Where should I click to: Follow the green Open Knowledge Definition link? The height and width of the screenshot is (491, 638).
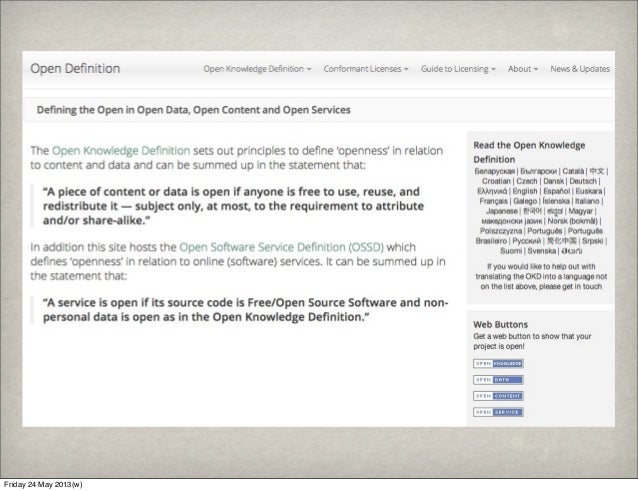click(121, 151)
